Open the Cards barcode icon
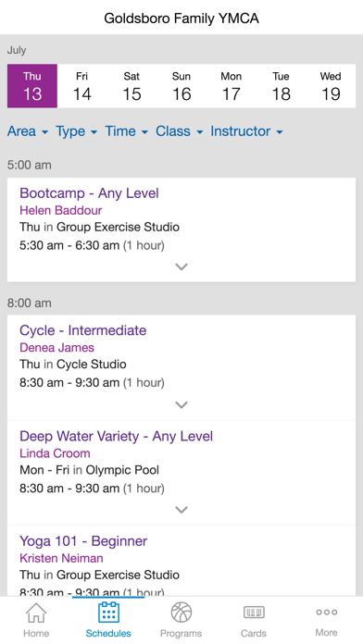Screen dimensions: 363x644 click(254, 613)
